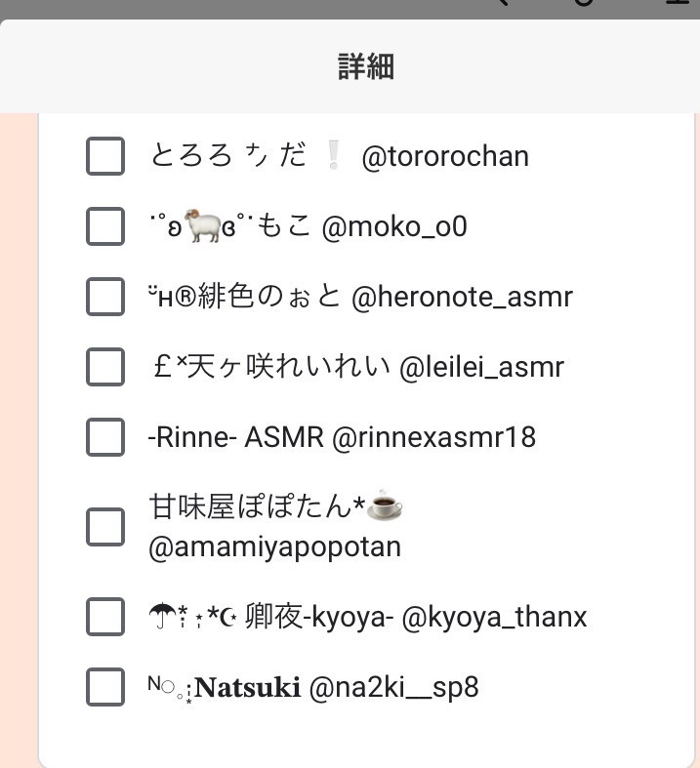The image size is (700, 768).
Task: Click the @rinnexasmr18 handle text
Action: [x=433, y=437]
